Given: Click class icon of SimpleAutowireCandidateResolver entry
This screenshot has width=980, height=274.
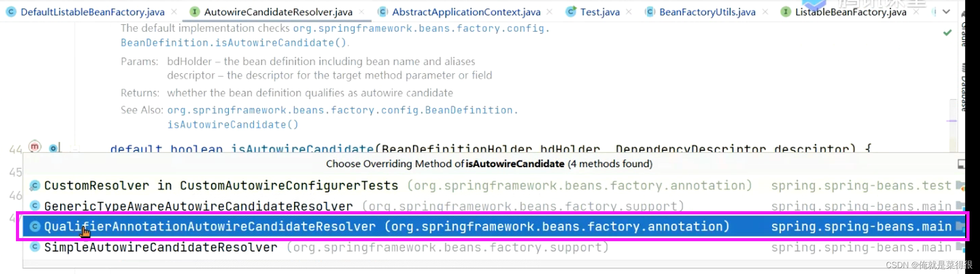Looking at the screenshot, I should coord(35,247).
